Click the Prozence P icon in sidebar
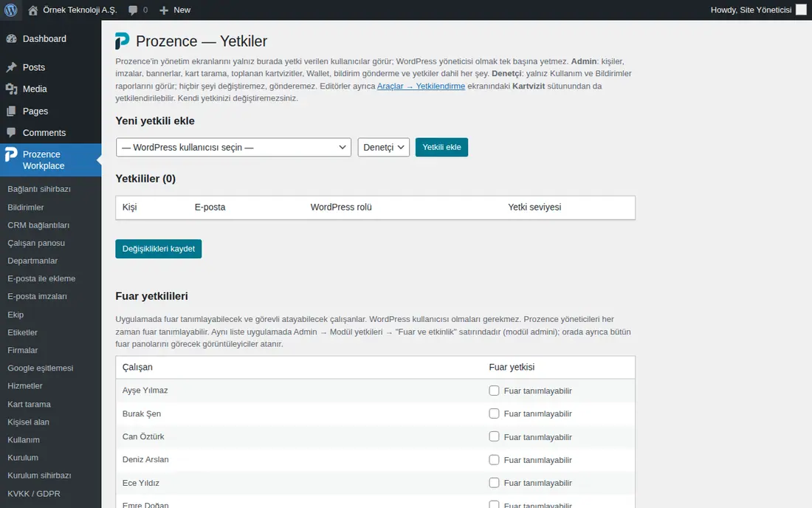The image size is (812, 508). (x=11, y=155)
